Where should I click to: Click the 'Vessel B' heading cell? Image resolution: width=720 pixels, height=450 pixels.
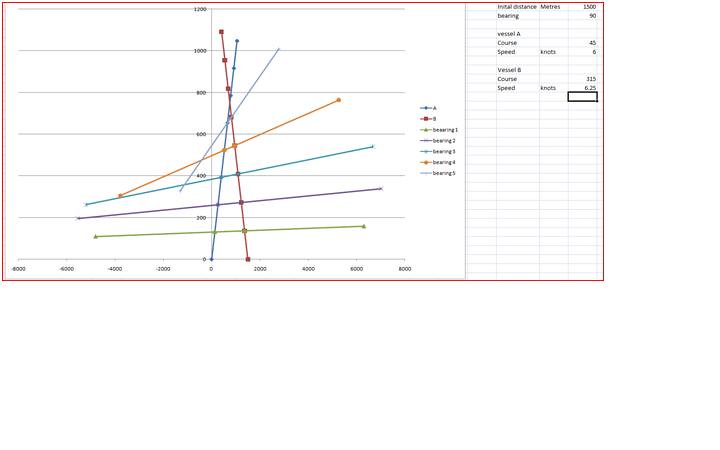[509, 70]
